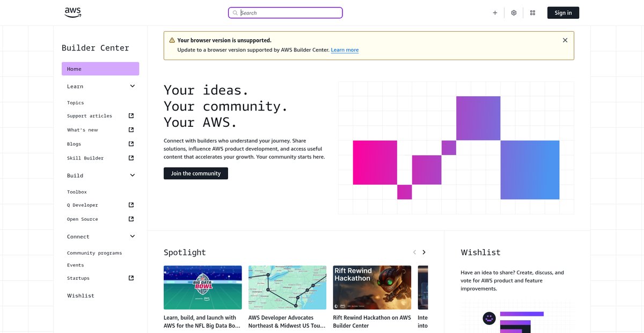This screenshot has height=333, width=644.
Task: Click external link icon beside Q Developer
Action: (x=131, y=205)
